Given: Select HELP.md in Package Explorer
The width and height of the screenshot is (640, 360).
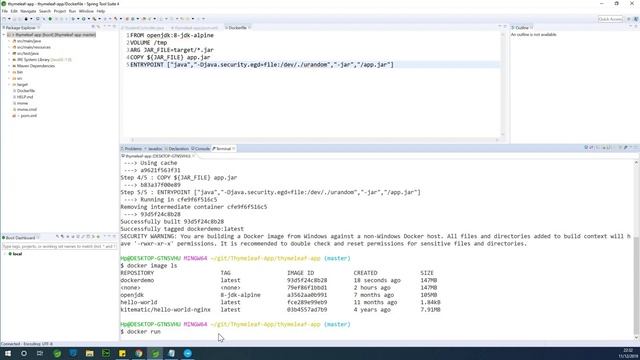Looking at the screenshot, I should coord(24,97).
